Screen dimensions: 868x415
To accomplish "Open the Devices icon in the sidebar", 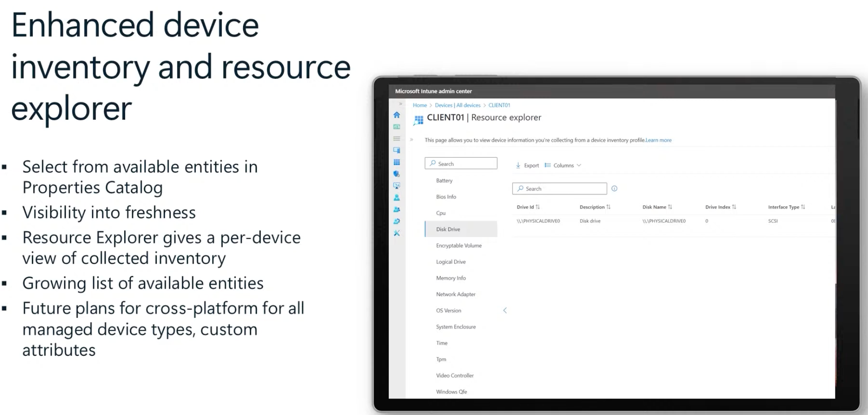I will click(x=397, y=150).
